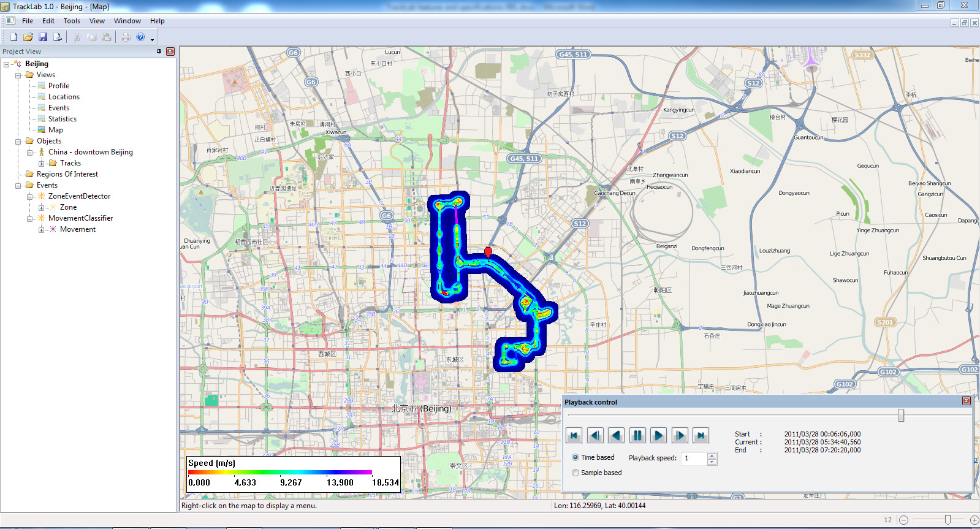Pause the track playback

(x=637, y=436)
